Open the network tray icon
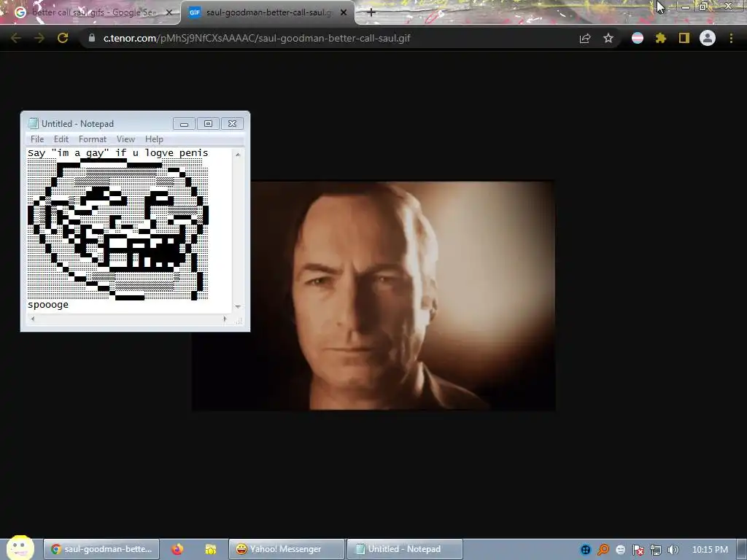This screenshot has width=747, height=560. coord(656,550)
